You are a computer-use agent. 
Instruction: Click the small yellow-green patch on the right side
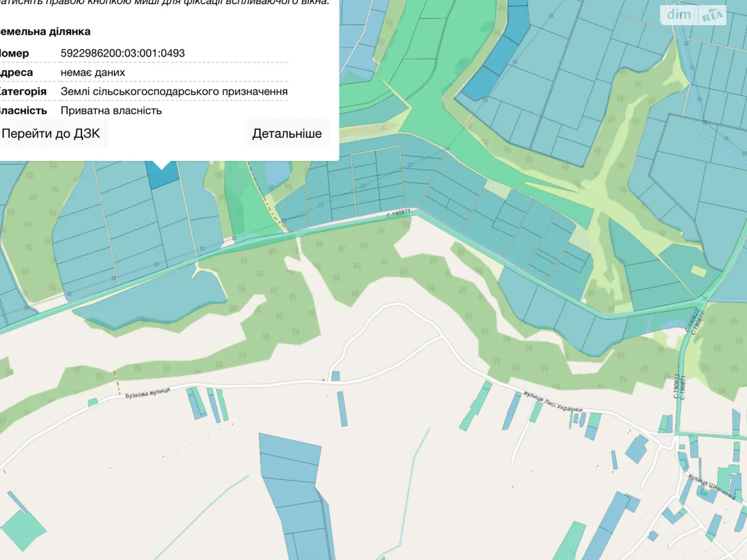699,271
